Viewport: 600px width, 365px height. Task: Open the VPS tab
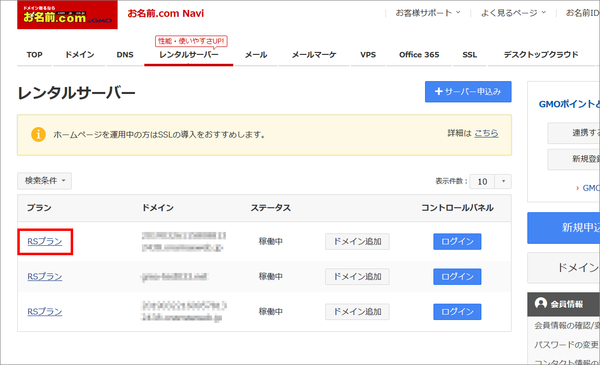click(368, 55)
